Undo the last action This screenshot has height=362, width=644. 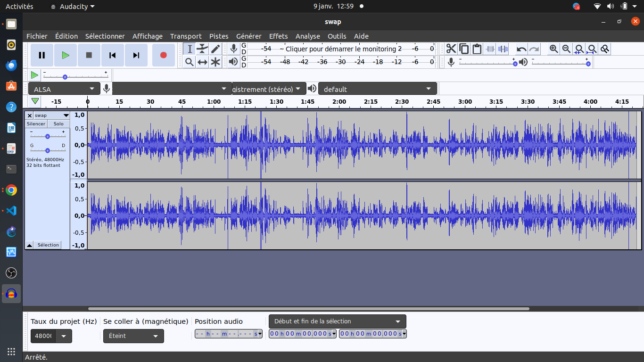tap(521, 49)
